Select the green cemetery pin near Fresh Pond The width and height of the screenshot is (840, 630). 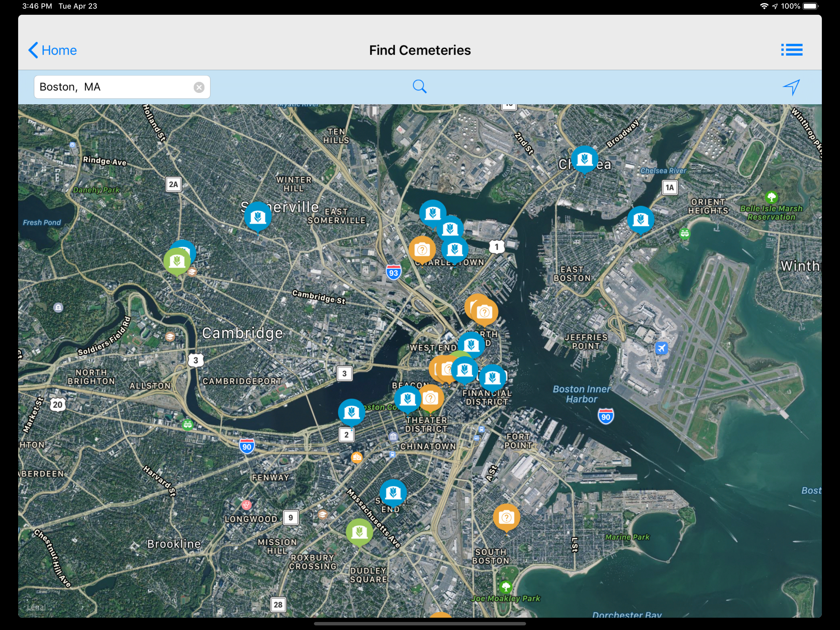(x=177, y=261)
